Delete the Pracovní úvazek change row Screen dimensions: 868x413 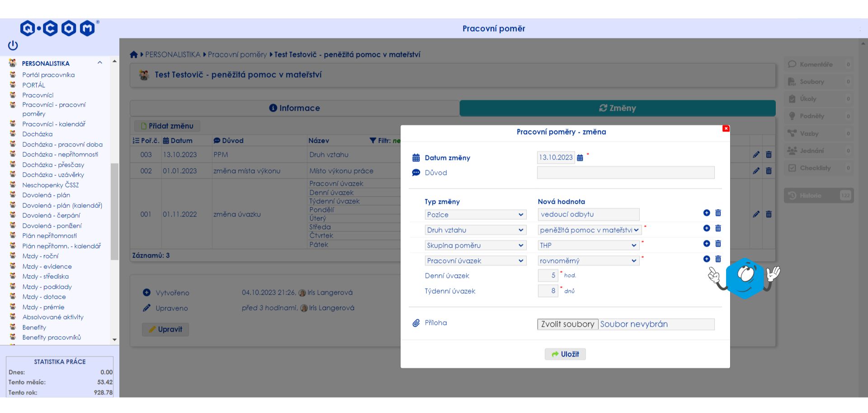[718, 259]
